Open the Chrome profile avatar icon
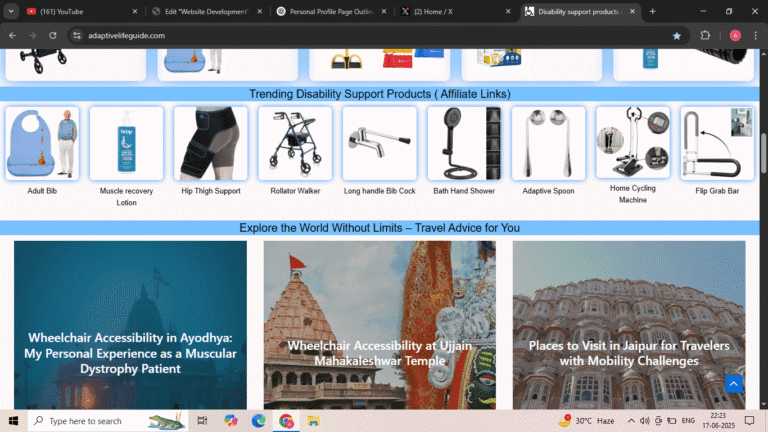 [x=735, y=35]
